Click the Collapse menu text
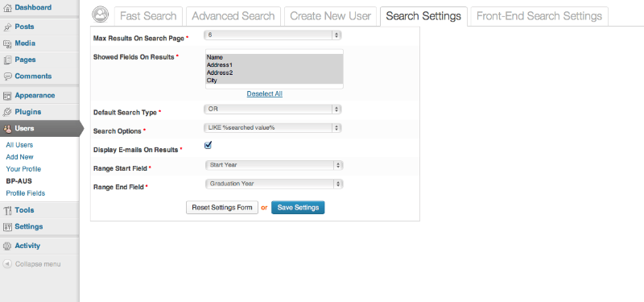This screenshot has height=302, width=644. coord(38,264)
